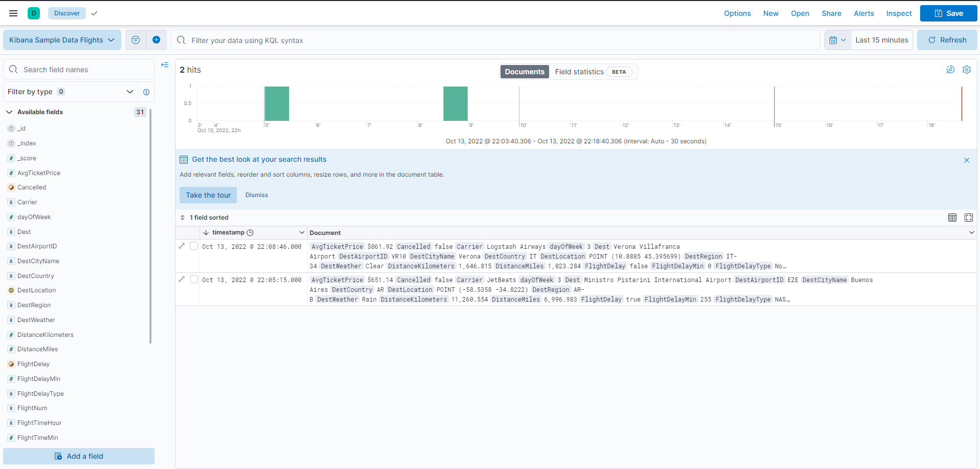
Task: Expand the Filter by type dropdown
Action: 71,92
